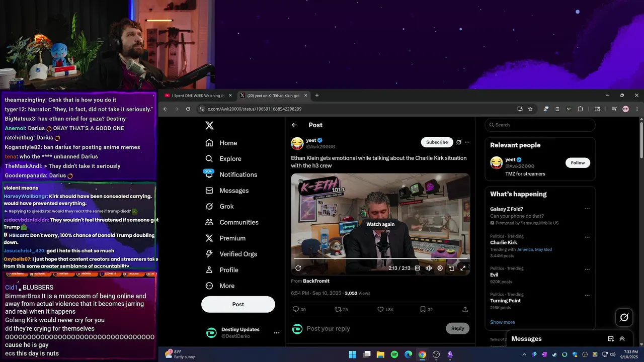644x362 pixels.
Task: Click the Grok explain icon beside Subscribe
Action: pyautogui.click(x=459, y=142)
